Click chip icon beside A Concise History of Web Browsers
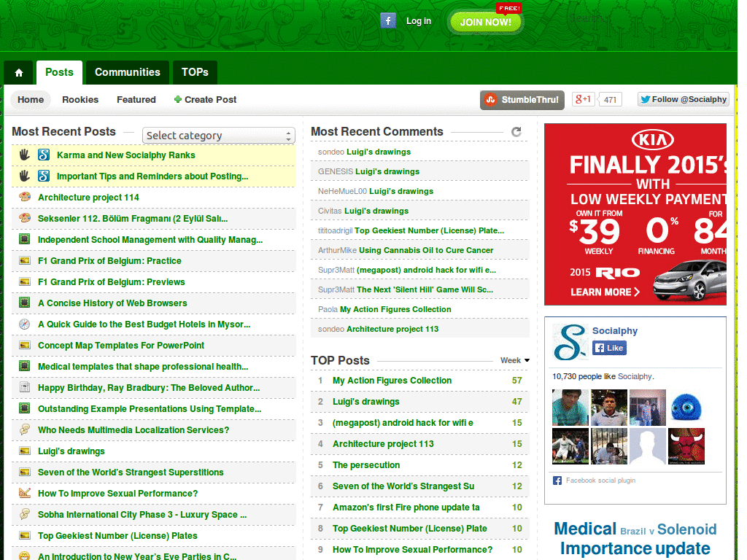 (x=24, y=303)
